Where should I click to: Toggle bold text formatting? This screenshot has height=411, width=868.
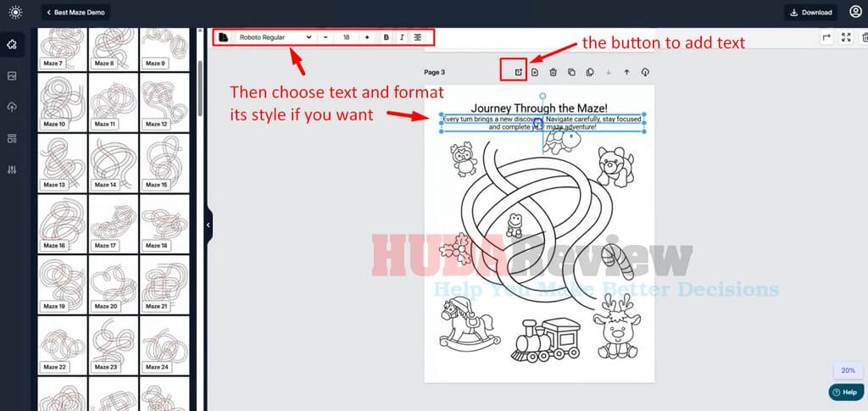click(x=387, y=37)
